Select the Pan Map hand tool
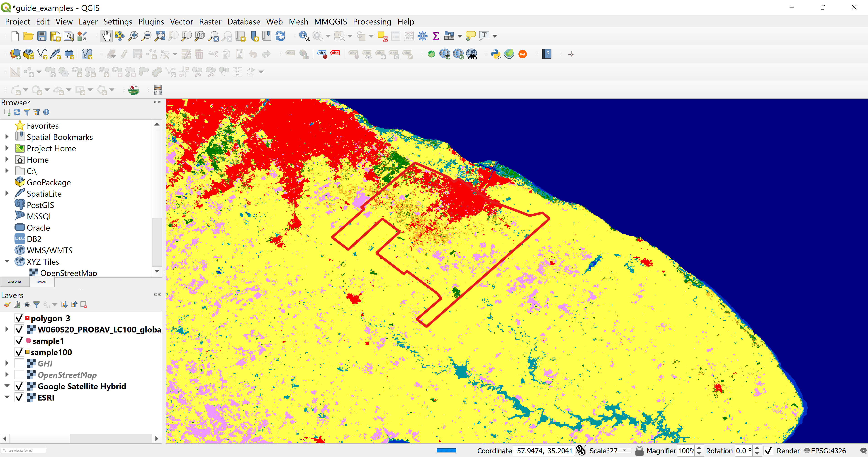The height and width of the screenshot is (457, 868). tap(106, 36)
